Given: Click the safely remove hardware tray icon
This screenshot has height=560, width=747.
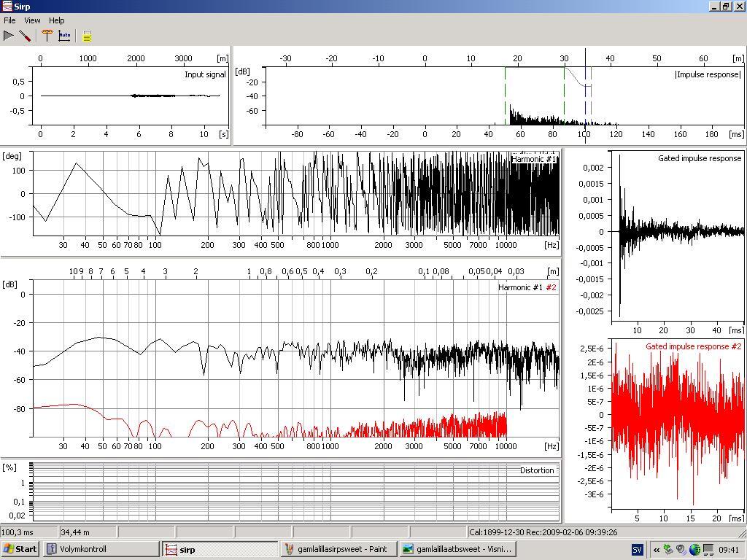Looking at the screenshot, I should [x=668, y=550].
